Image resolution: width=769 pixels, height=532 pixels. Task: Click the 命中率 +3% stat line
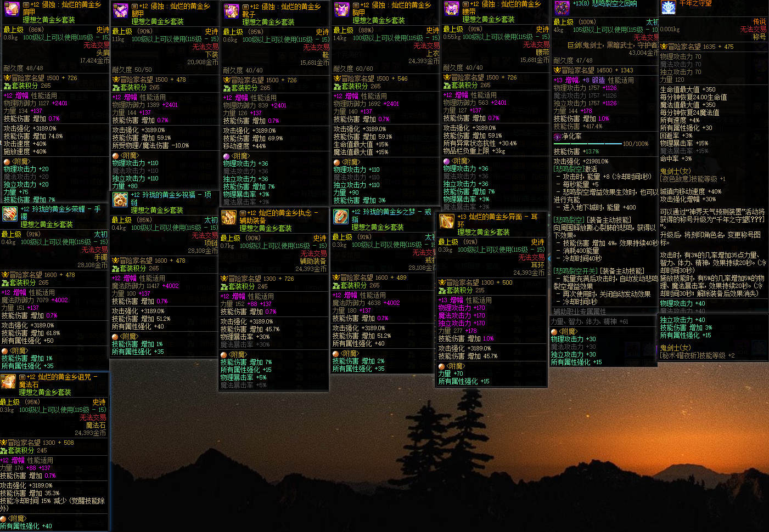(x=676, y=159)
